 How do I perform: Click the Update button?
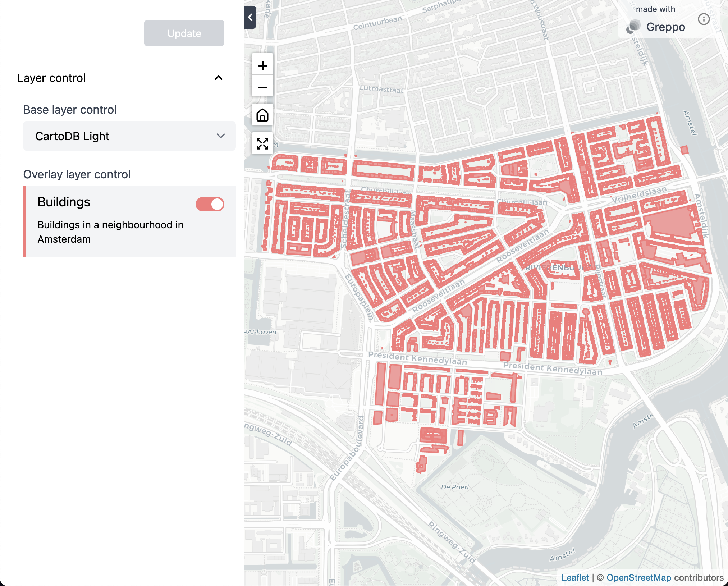point(184,33)
